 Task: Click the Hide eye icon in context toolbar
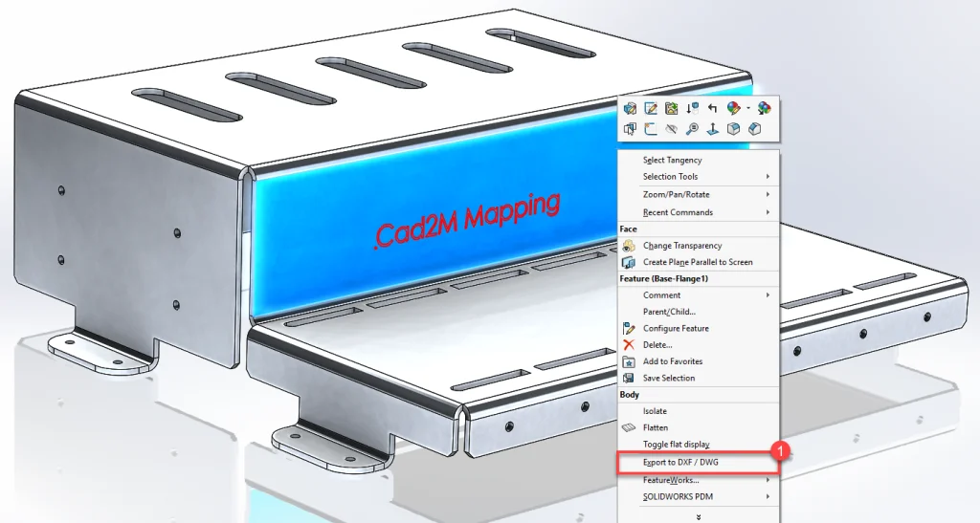point(671,129)
